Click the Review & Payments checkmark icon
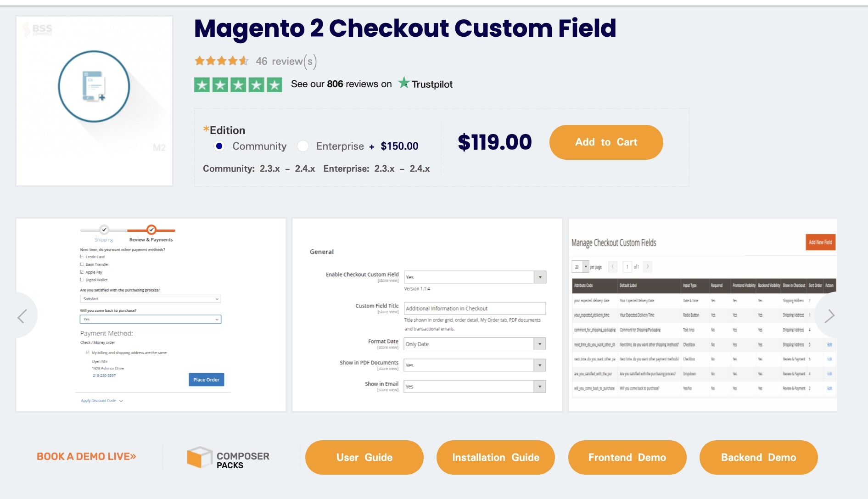 (151, 230)
